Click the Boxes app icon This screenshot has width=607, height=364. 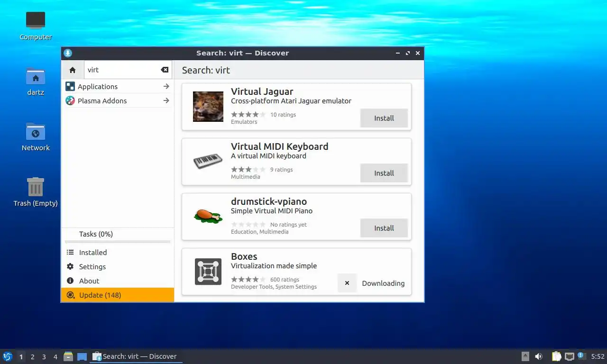[208, 272]
